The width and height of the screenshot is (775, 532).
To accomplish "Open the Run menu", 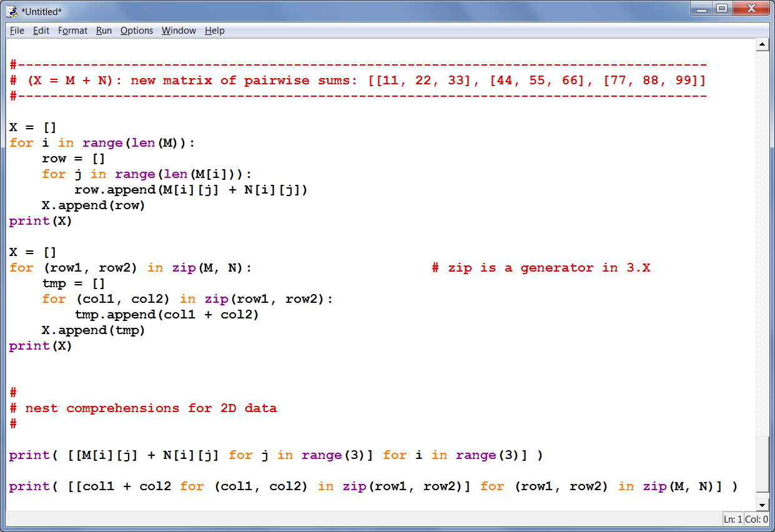I will 104,31.
